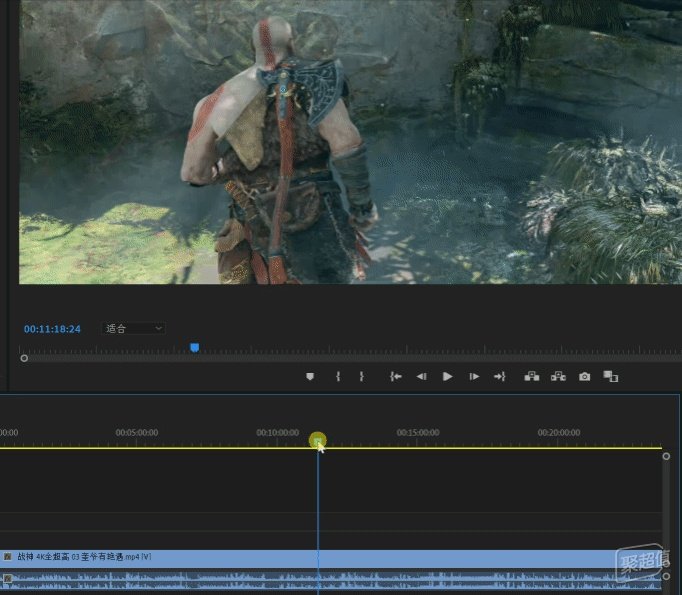Click the Extract button

pyautogui.click(x=558, y=377)
